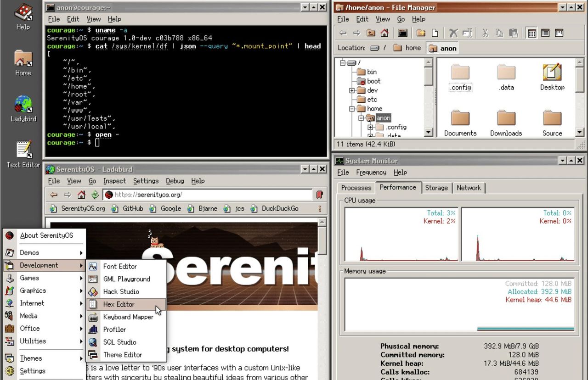
Task: Click up arrow of Ladybird page scrollbar
Action: (322, 222)
